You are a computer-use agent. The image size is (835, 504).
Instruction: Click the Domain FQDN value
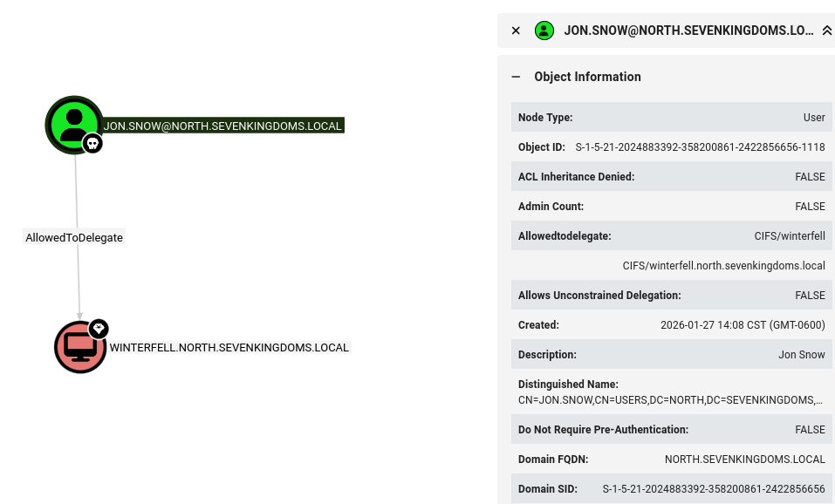(x=744, y=460)
